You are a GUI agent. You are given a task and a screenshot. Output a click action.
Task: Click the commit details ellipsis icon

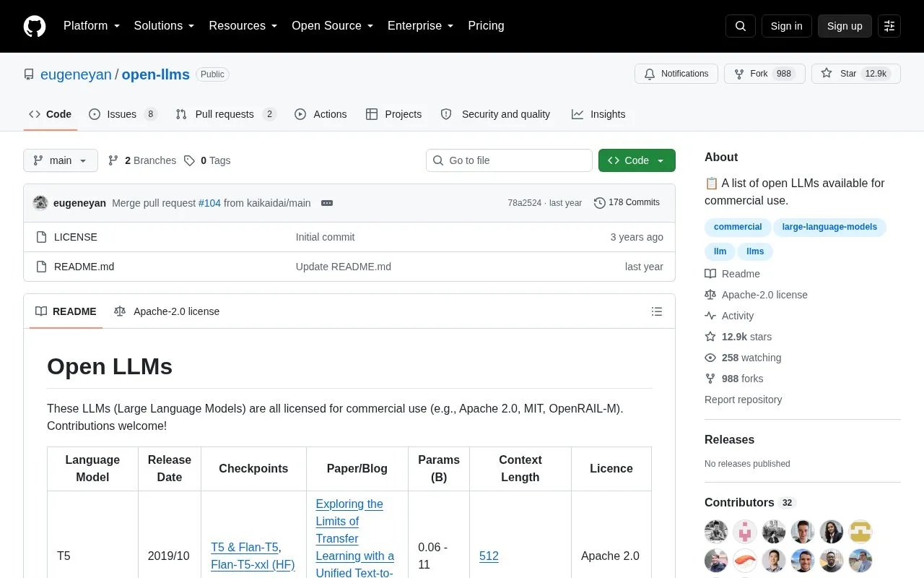point(327,203)
